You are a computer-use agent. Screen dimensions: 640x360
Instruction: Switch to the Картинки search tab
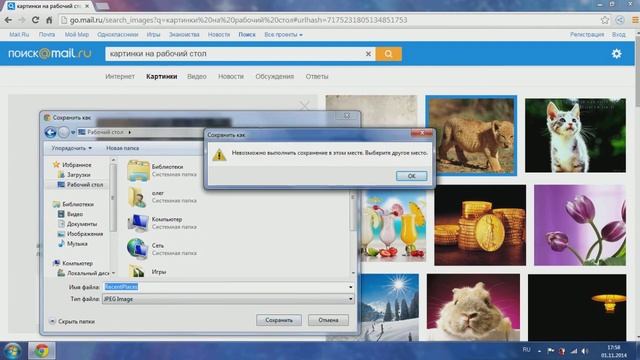tap(162, 76)
